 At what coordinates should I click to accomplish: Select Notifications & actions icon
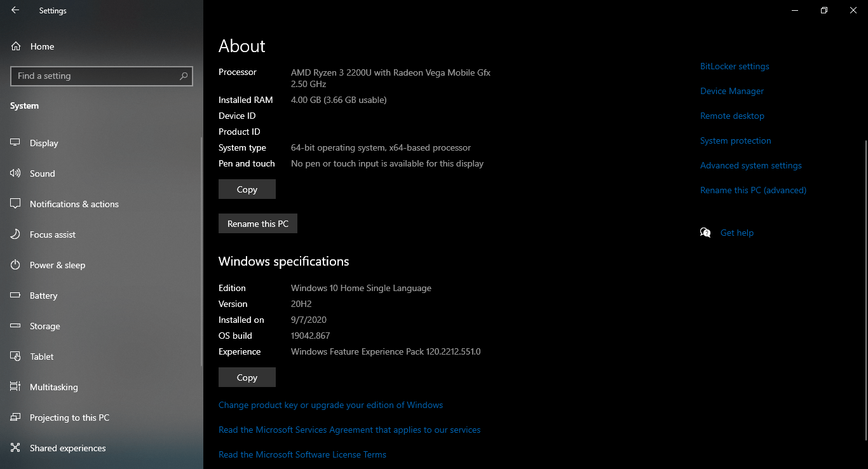[15, 204]
